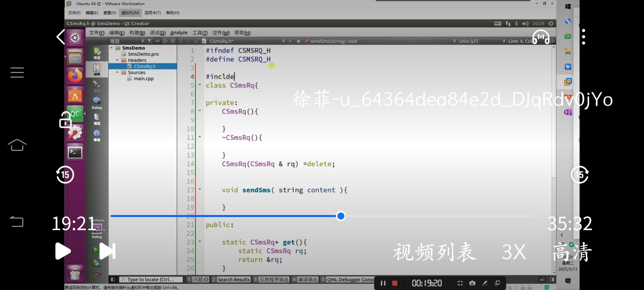Open the three-dot more options menu
The image size is (644, 290).
[583, 37]
